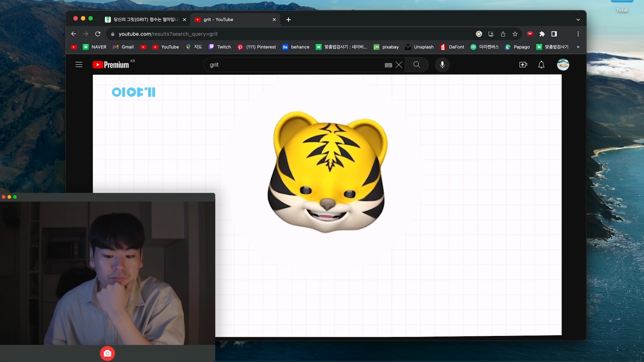Click the YouTube Premium logo
This screenshot has height=362, width=644.
pyautogui.click(x=111, y=65)
